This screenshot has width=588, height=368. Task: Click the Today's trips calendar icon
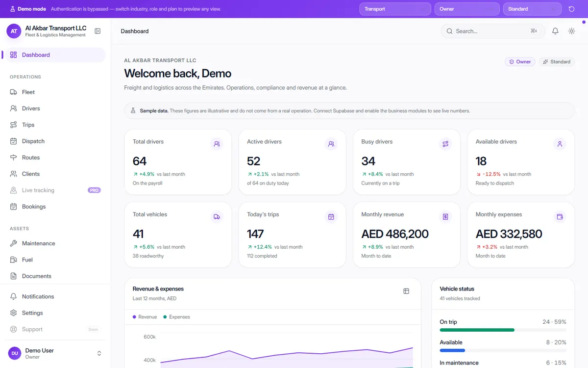(331, 217)
